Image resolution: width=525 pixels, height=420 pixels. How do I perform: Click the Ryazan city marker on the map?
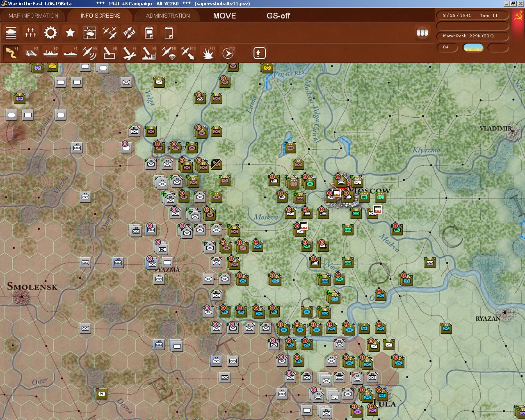pyautogui.click(x=505, y=313)
